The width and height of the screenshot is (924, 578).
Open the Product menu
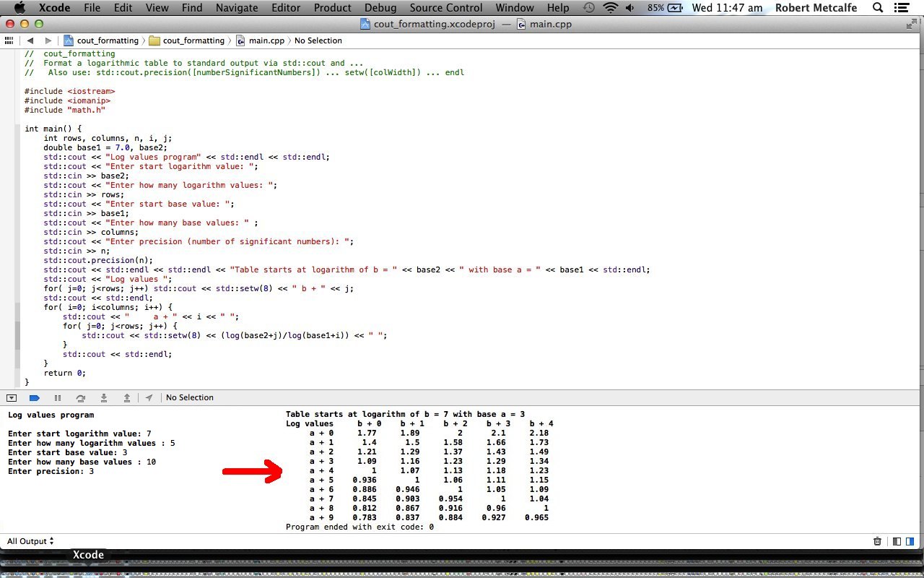tap(332, 8)
